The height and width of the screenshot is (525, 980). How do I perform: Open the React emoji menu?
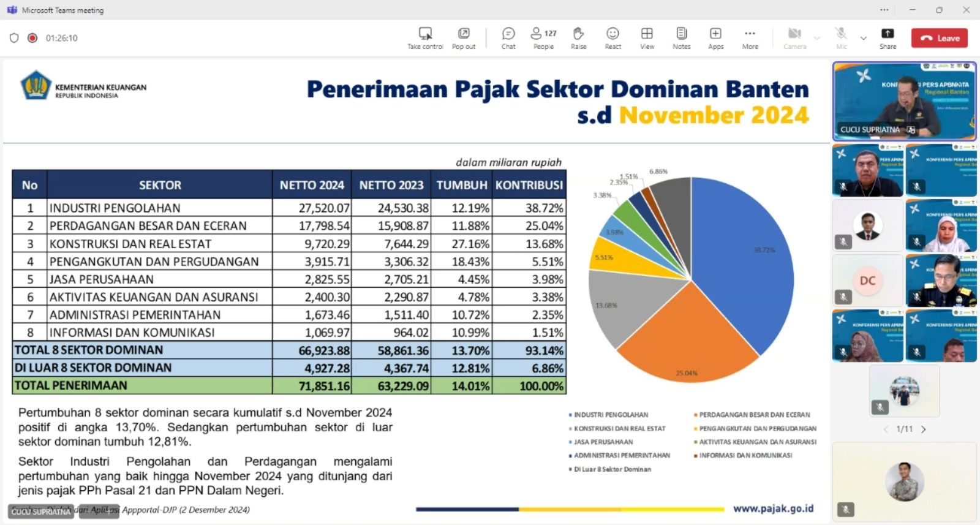pyautogui.click(x=612, y=38)
